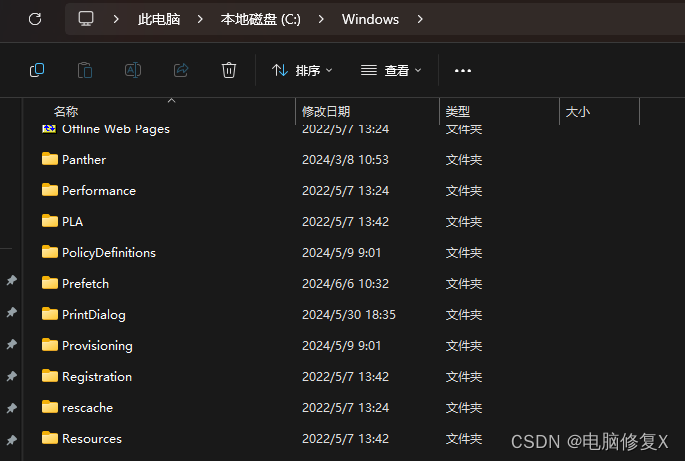Click the Provisioning folder name
The height and width of the screenshot is (461, 685).
(97, 346)
